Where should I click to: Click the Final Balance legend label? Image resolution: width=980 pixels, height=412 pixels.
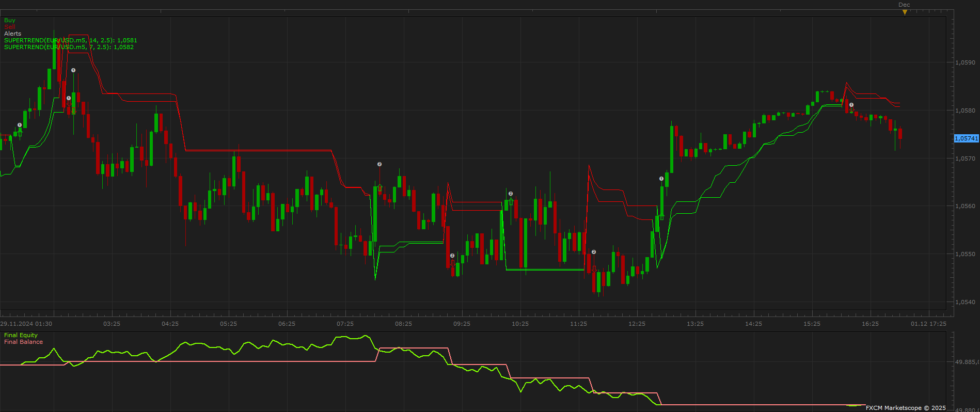[23, 342]
